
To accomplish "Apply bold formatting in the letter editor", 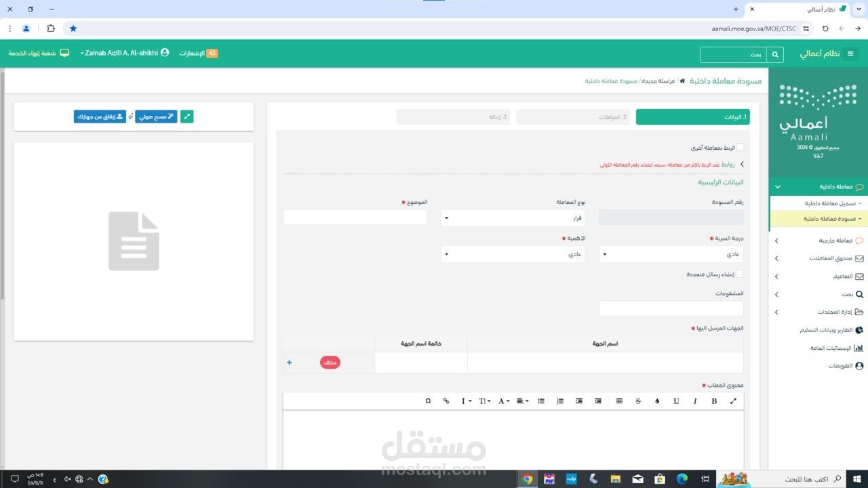I will (714, 401).
